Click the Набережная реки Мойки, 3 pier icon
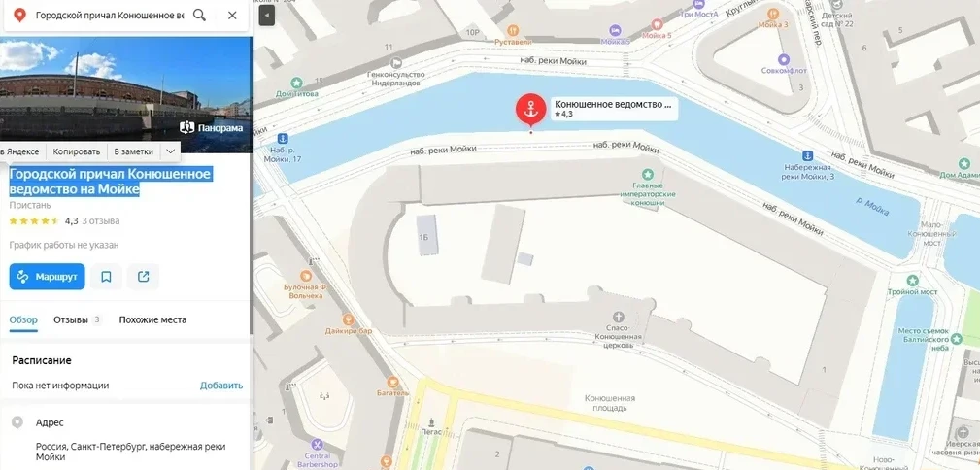This screenshot has width=980, height=470. 807,155
